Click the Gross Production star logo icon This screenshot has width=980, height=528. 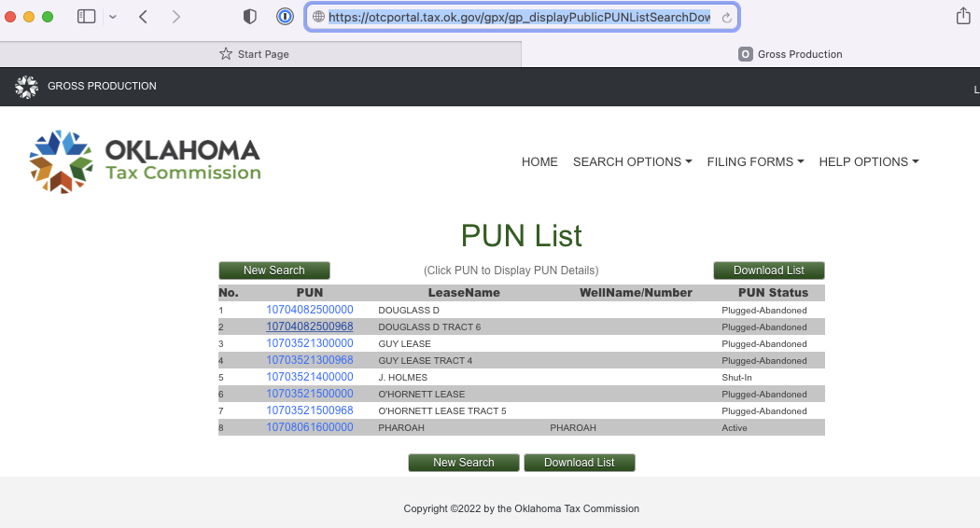pyautogui.click(x=26, y=86)
